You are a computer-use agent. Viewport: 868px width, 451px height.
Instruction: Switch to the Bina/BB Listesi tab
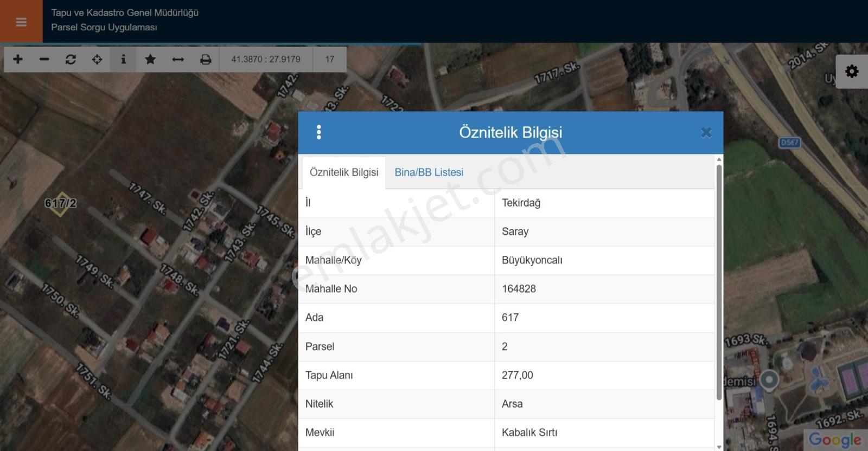[429, 172]
